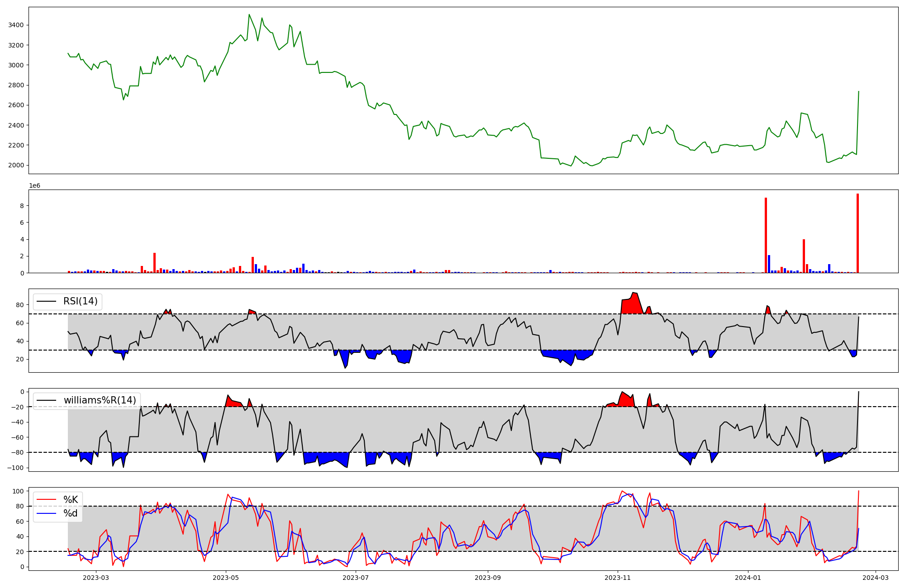Click the 2023-11 x-axis date label
Viewport: 905px width, 588px height.
click(x=618, y=578)
